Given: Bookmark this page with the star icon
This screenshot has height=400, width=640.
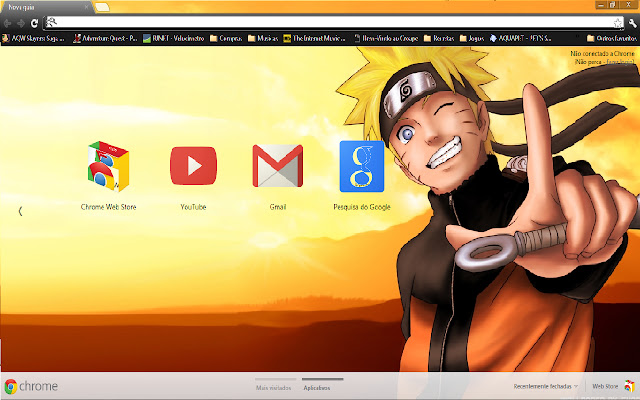Looking at the screenshot, I should [x=618, y=23].
